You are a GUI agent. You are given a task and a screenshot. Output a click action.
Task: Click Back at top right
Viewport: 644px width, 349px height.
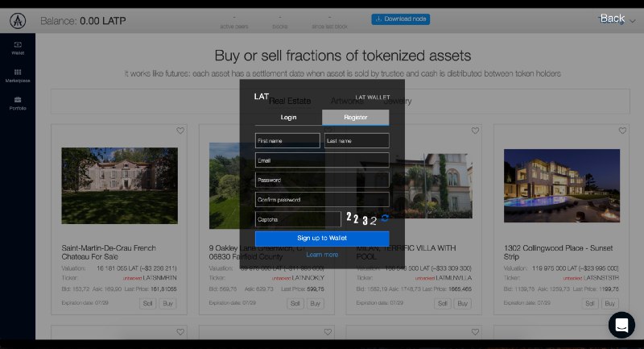pos(613,19)
